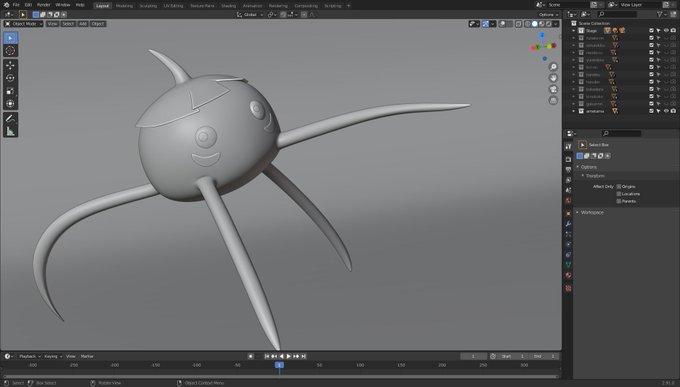Select the Cursor tool in left toolbar
This screenshot has height=387, width=680.
[x=10, y=51]
